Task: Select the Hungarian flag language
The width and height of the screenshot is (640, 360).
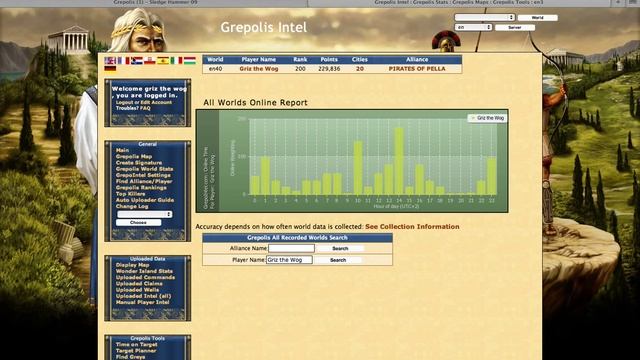Action: (190, 61)
